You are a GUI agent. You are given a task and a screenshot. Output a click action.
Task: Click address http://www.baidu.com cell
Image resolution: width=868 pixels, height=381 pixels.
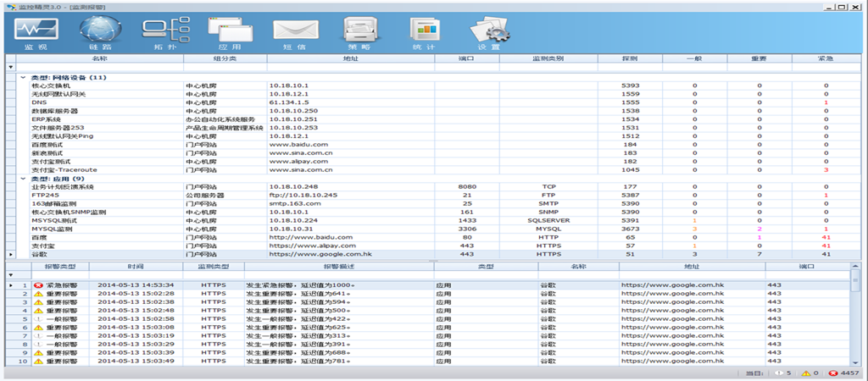(x=350, y=237)
